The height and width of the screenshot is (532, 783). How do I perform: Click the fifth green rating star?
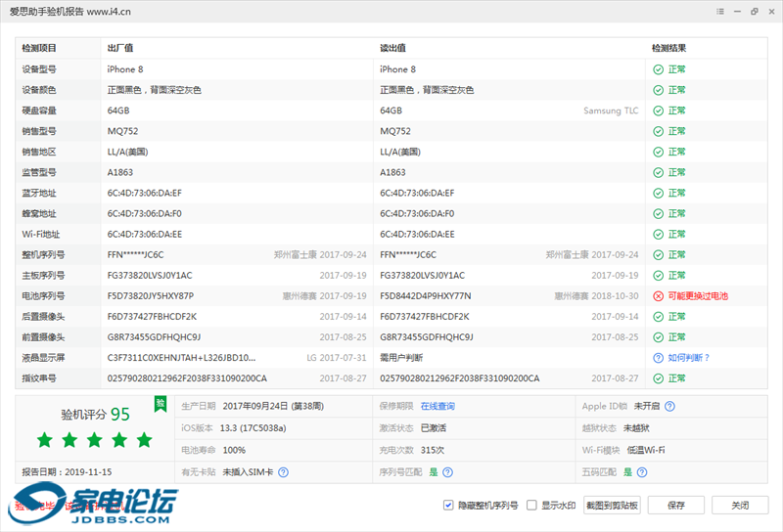145,440
